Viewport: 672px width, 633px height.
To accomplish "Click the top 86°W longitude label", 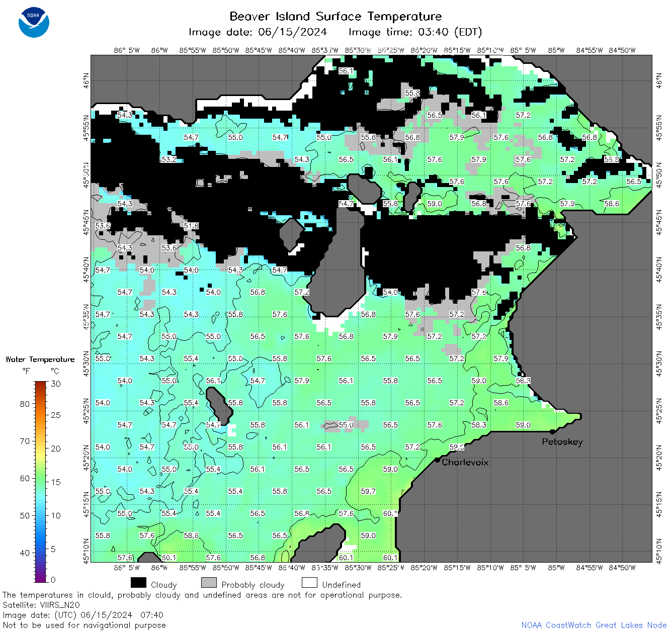I will (159, 50).
